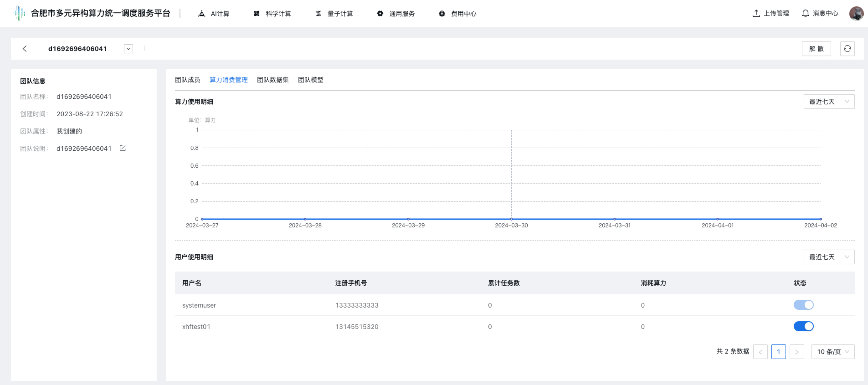Switch to 团队数据集 tab
The image size is (868, 385).
click(272, 80)
